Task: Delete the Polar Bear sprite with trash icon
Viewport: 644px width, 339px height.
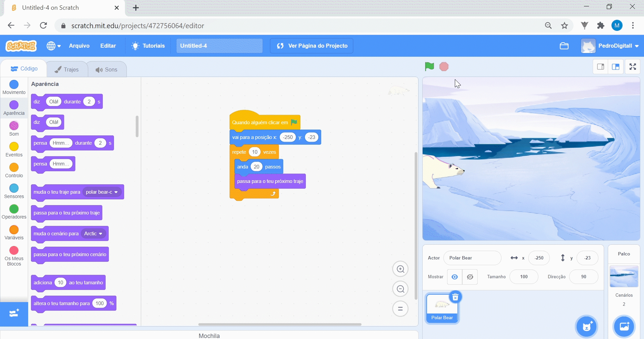Action: 455,297
